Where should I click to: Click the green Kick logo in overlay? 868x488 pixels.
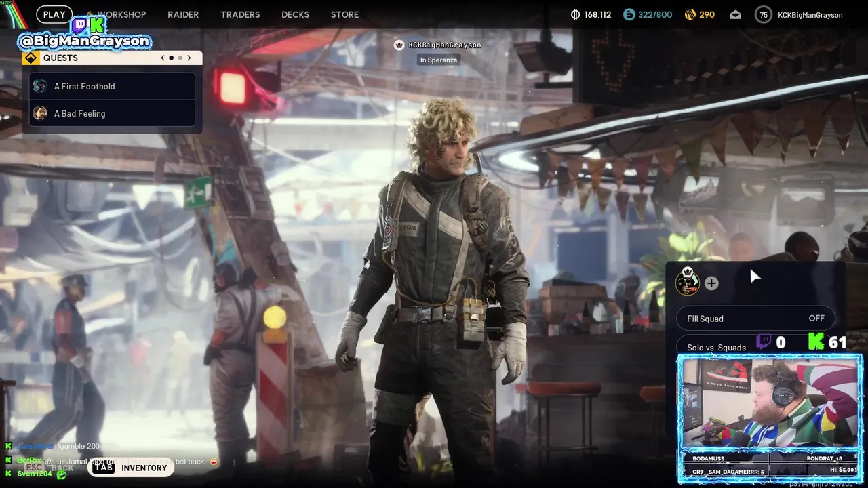point(97,24)
